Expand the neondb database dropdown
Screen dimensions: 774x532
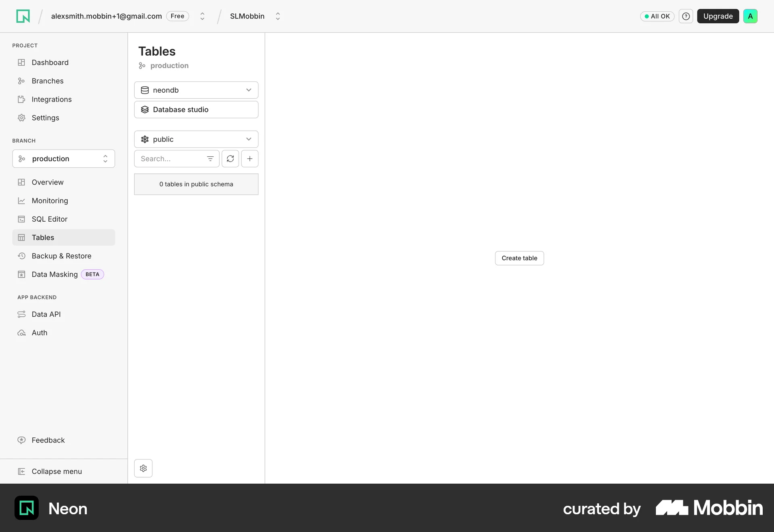(196, 90)
